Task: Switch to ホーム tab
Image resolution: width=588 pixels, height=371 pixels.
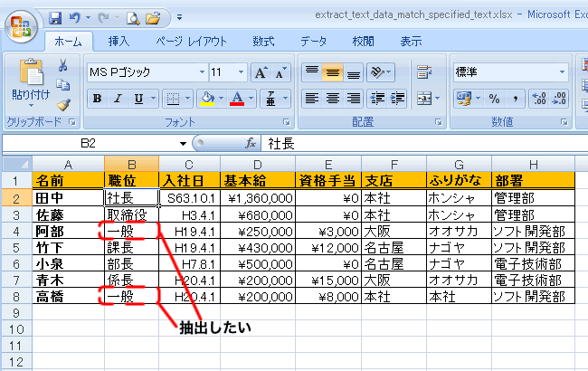Action: click(x=68, y=42)
